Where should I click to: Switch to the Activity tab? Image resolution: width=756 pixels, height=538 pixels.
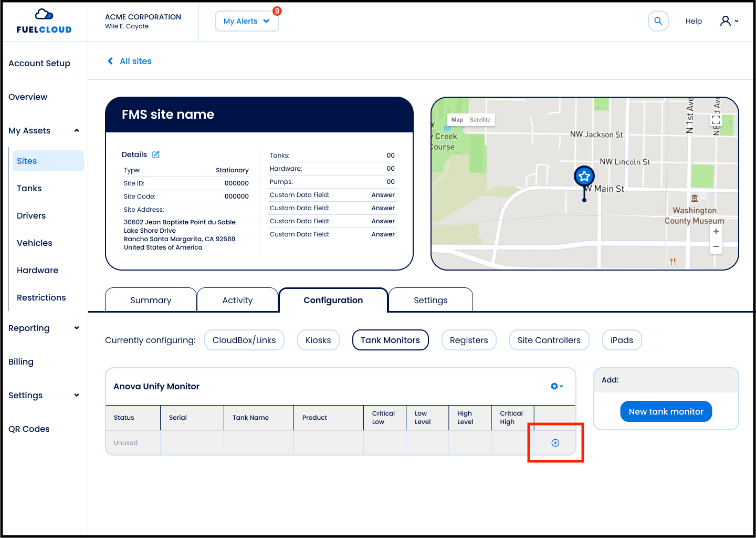click(237, 300)
